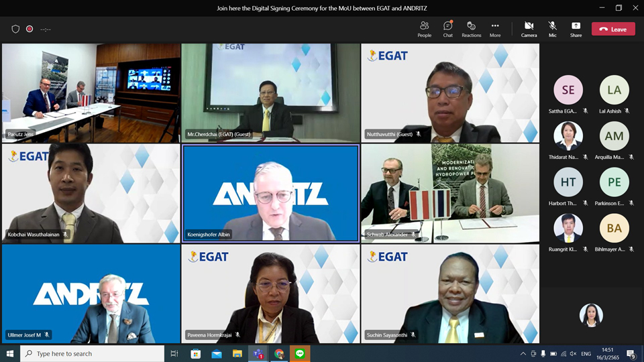Screen dimensions: 644x362
Task: Open Windows Task View
Action: (x=174, y=353)
